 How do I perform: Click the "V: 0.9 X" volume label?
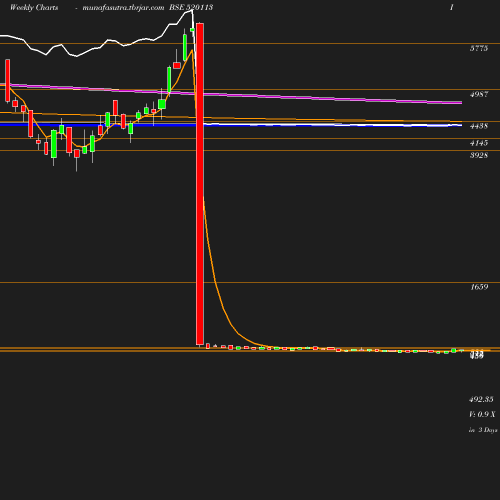(x=482, y=414)
